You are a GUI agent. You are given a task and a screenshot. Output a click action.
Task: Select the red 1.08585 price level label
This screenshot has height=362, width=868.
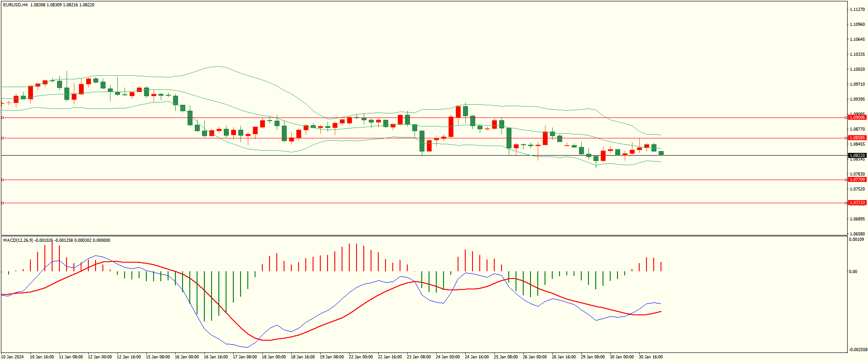[857, 138]
